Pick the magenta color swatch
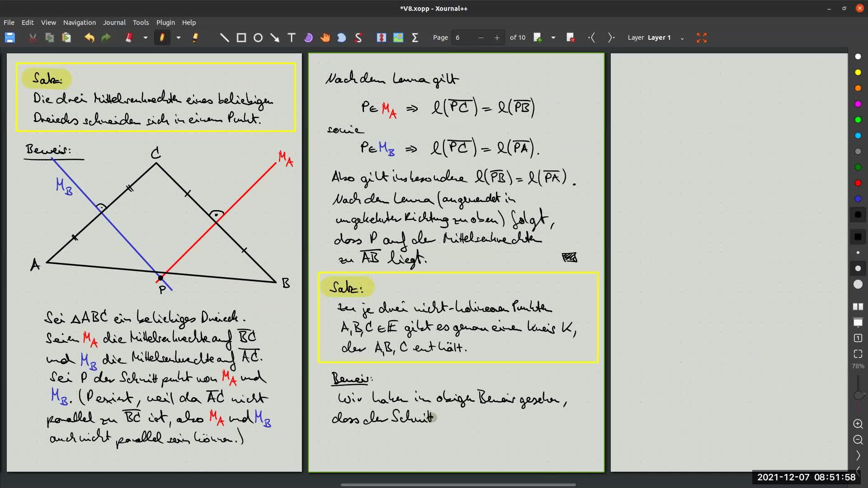Image resolution: width=868 pixels, height=488 pixels. click(x=858, y=104)
